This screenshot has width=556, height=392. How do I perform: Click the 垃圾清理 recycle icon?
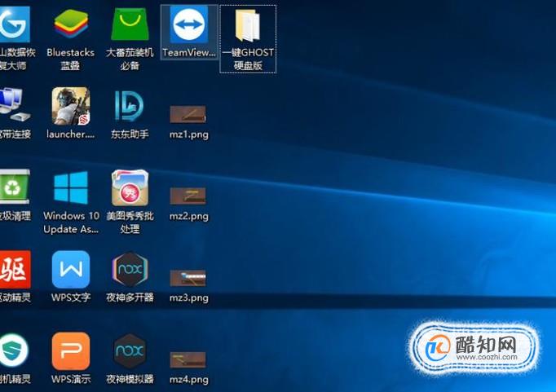click(x=14, y=187)
